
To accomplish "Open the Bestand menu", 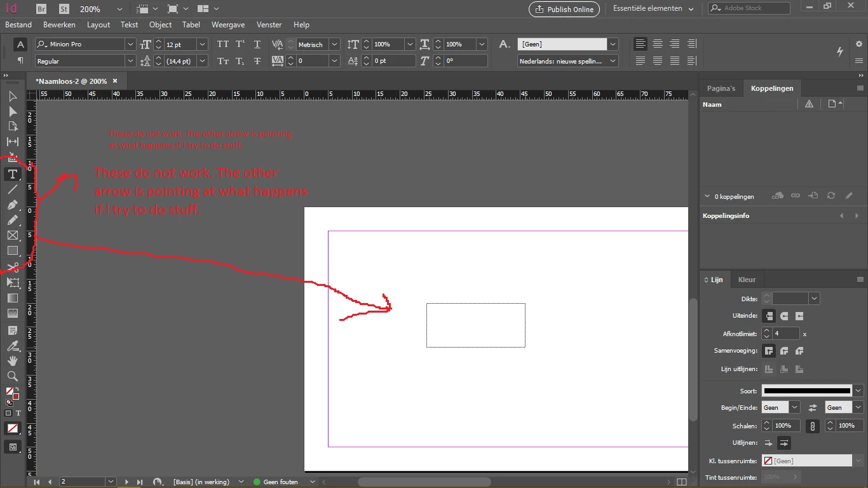I will click(x=18, y=25).
